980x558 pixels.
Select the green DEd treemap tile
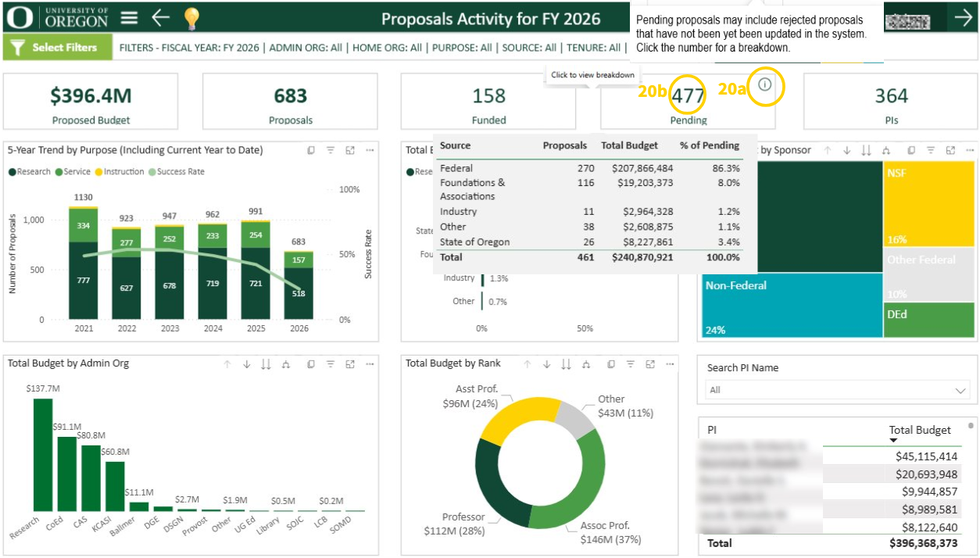(929, 320)
